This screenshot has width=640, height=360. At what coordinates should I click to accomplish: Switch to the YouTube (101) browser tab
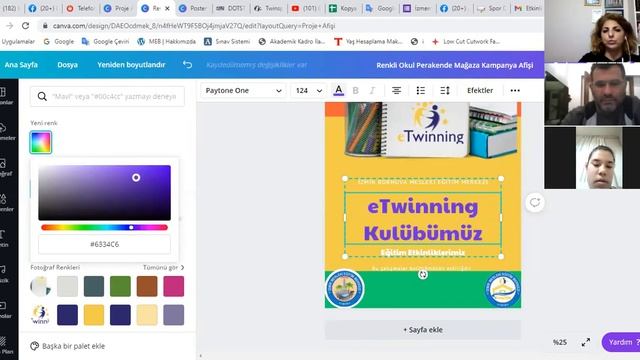[305, 8]
